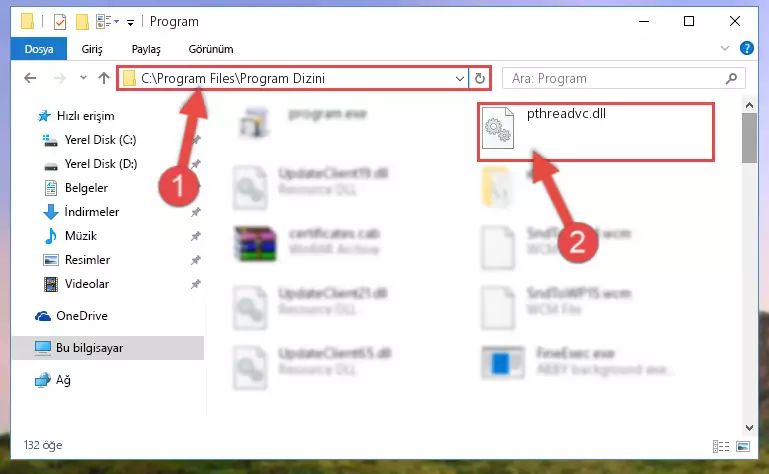
Task: Click the folder icon in title bar
Action: (27, 22)
